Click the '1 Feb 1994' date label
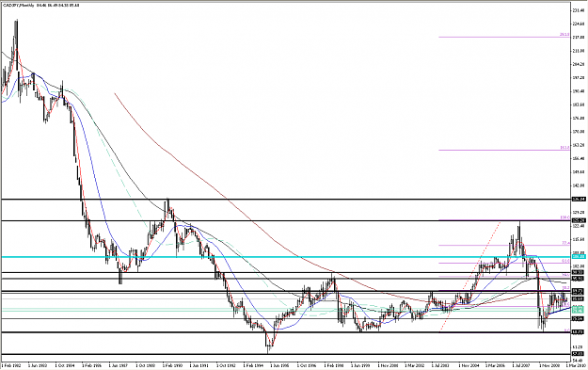Viewport: 588px width, 370px height. click(x=252, y=364)
